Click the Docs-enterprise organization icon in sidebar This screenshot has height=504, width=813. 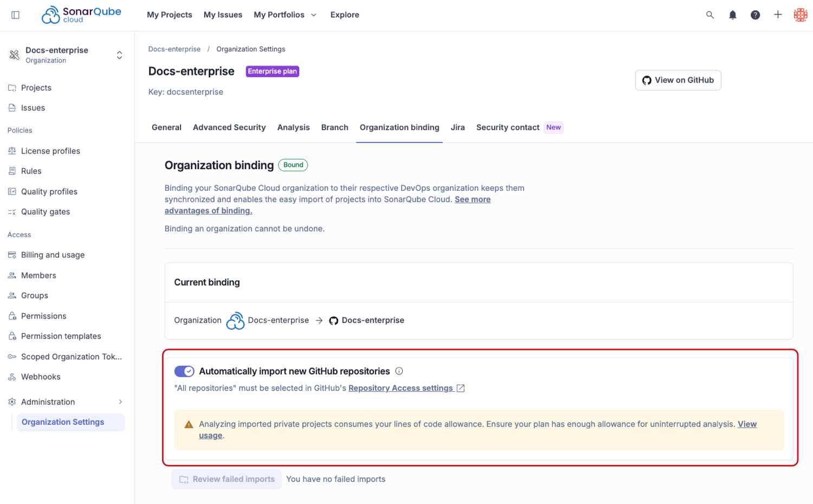(15, 55)
